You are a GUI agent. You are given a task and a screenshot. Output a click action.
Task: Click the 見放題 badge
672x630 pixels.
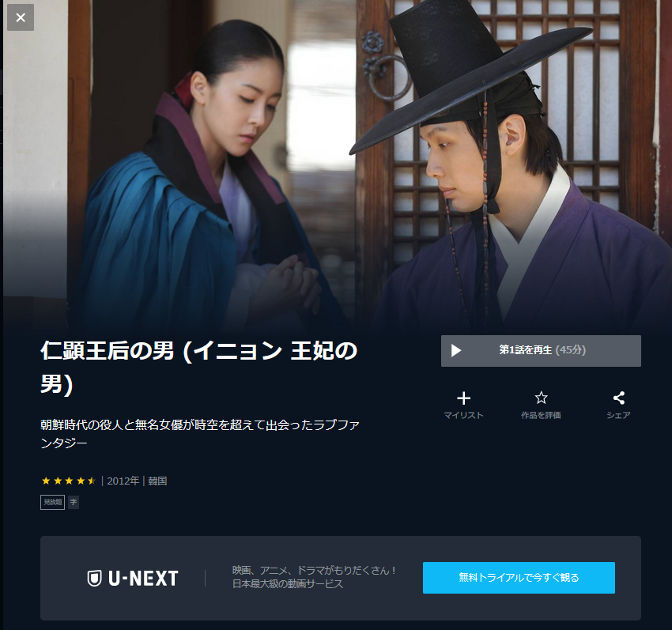52,502
